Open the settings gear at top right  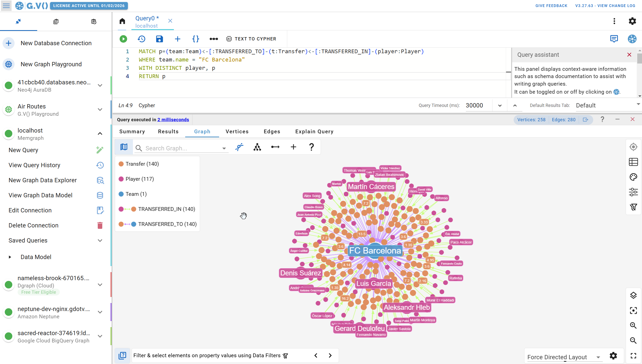click(x=632, y=21)
